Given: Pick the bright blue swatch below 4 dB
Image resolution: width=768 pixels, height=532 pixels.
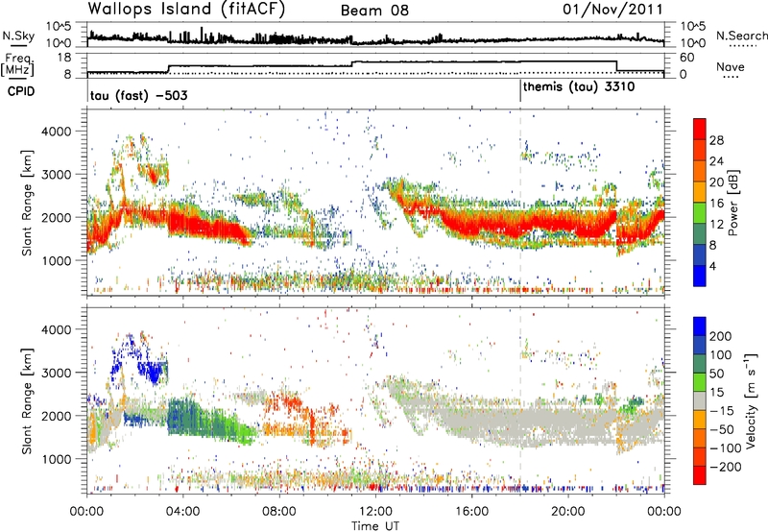Looking at the screenshot, I should (700, 276).
